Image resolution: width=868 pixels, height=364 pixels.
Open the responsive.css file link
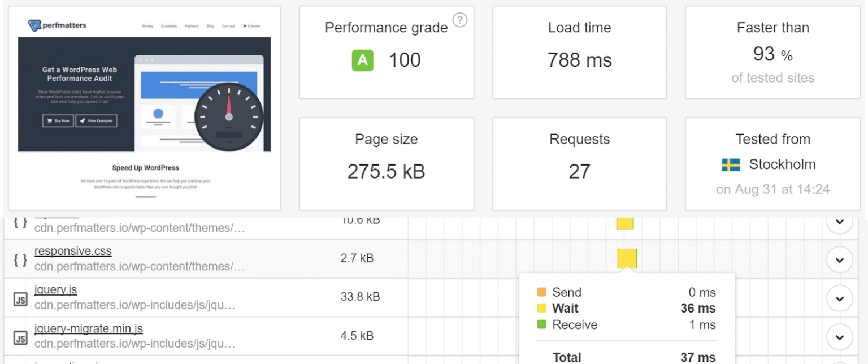[x=73, y=251]
